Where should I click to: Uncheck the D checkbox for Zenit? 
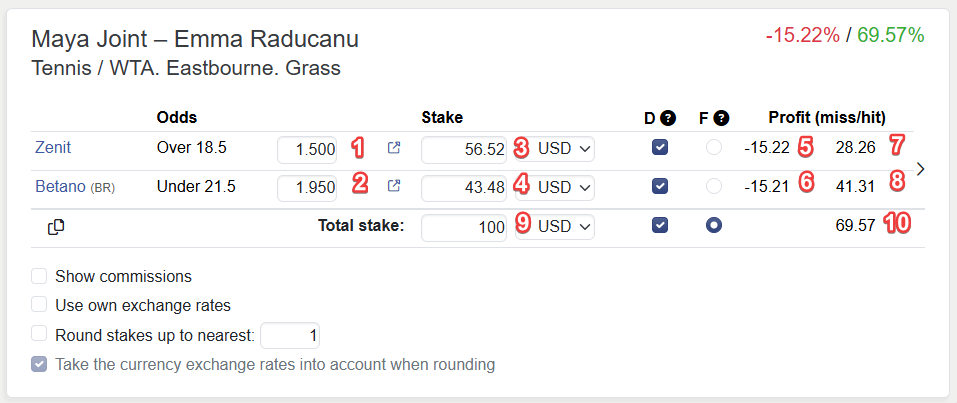click(x=659, y=148)
